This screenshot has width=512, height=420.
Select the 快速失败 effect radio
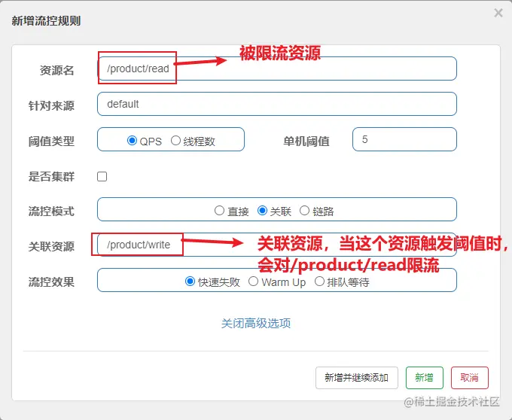[x=190, y=281]
